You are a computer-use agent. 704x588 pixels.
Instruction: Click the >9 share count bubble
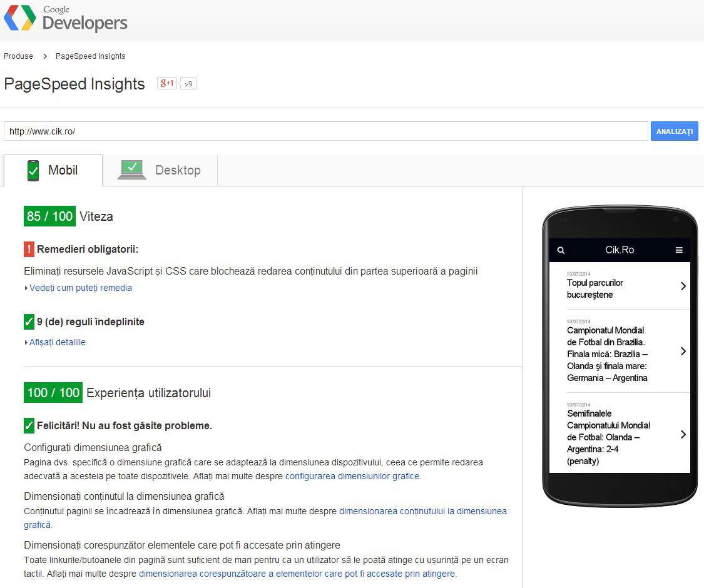pos(188,83)
